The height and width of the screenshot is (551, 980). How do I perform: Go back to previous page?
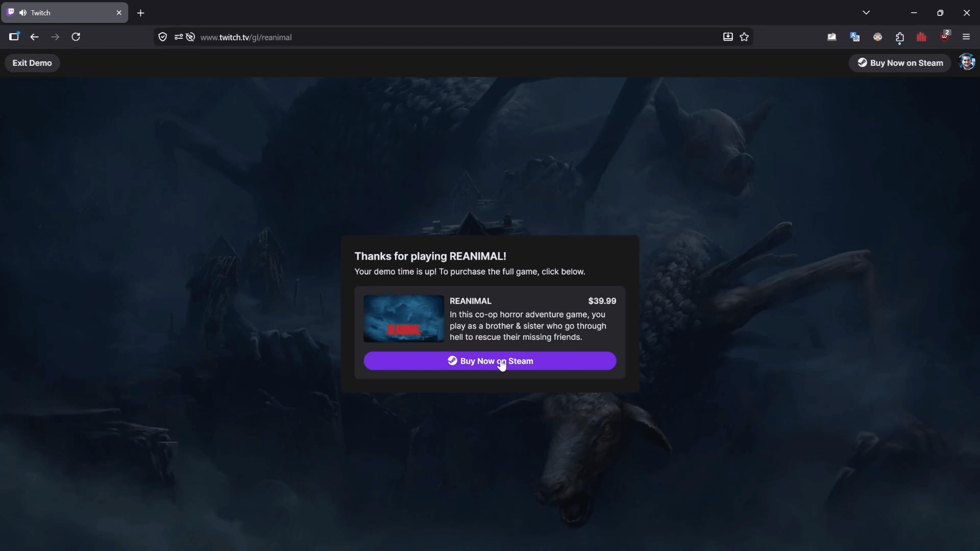tap(34, 37)
